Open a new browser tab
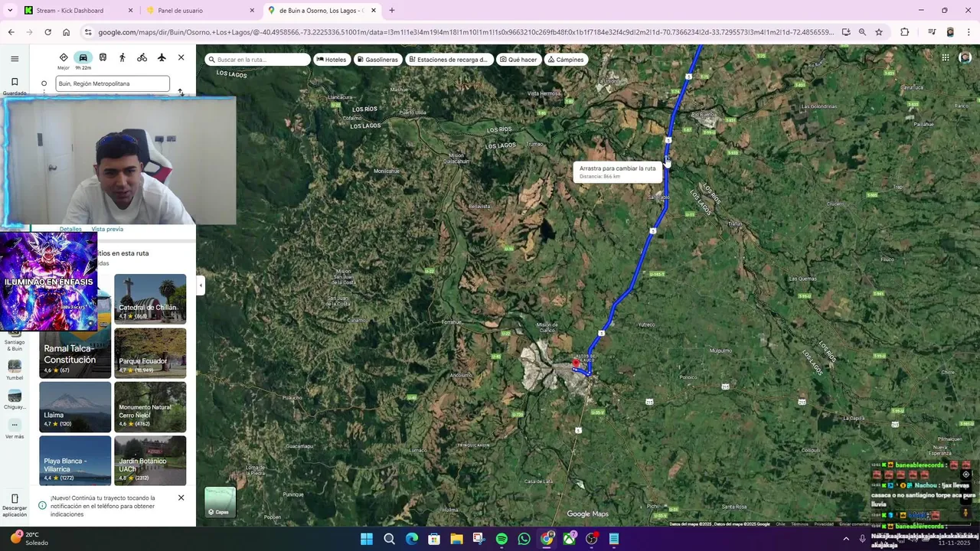 click(x=392, y=11)
